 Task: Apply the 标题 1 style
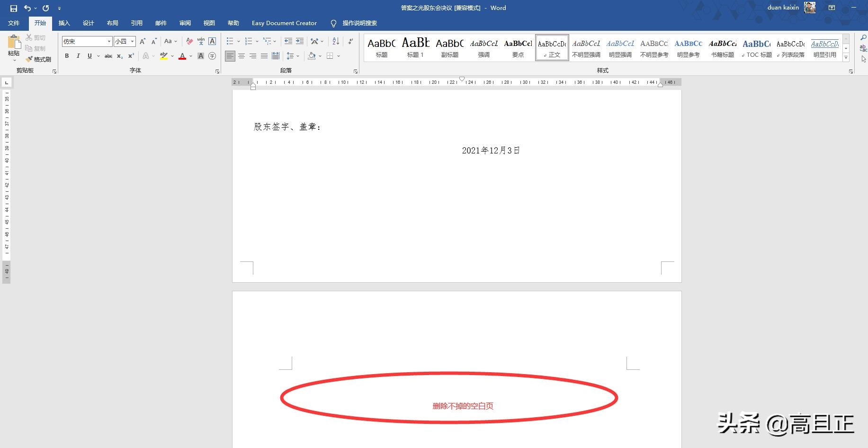coord(415,47)
